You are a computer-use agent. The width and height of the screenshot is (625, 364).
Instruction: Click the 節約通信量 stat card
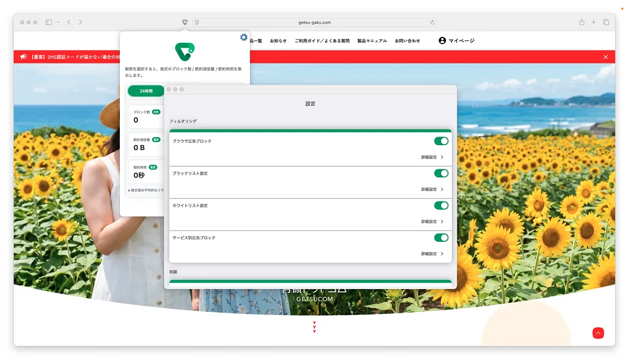(x=146, y=144)
